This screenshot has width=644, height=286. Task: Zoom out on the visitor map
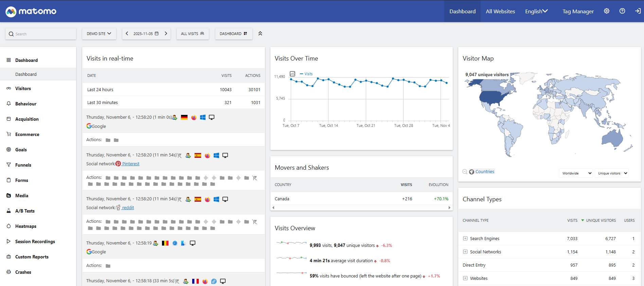[x=465, y=172]
